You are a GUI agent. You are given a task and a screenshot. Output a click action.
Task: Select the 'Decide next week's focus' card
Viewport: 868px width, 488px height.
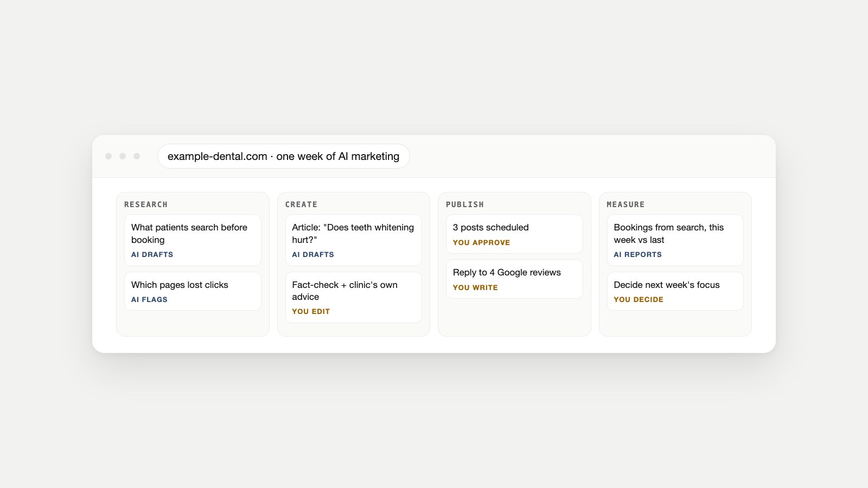(x=675, y=291)
